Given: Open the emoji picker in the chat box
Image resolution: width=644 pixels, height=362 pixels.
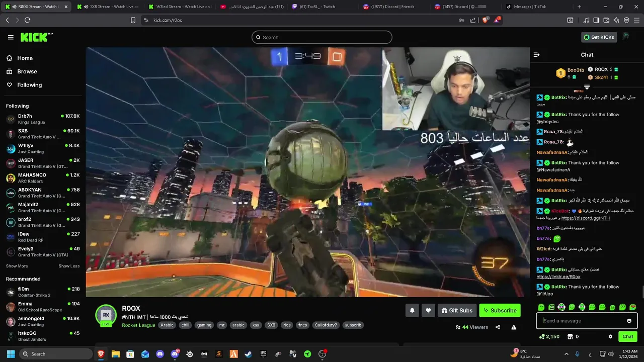Looking at the screenshot, I should [x=629, y=321].
